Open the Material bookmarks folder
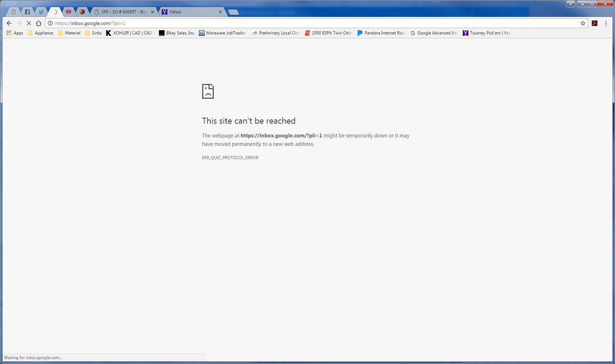Screen dimensions: 615x364 [x=69, y=33]
